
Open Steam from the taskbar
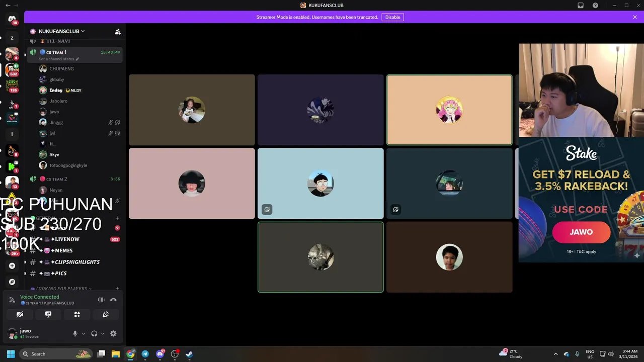[x=189, y=354]
